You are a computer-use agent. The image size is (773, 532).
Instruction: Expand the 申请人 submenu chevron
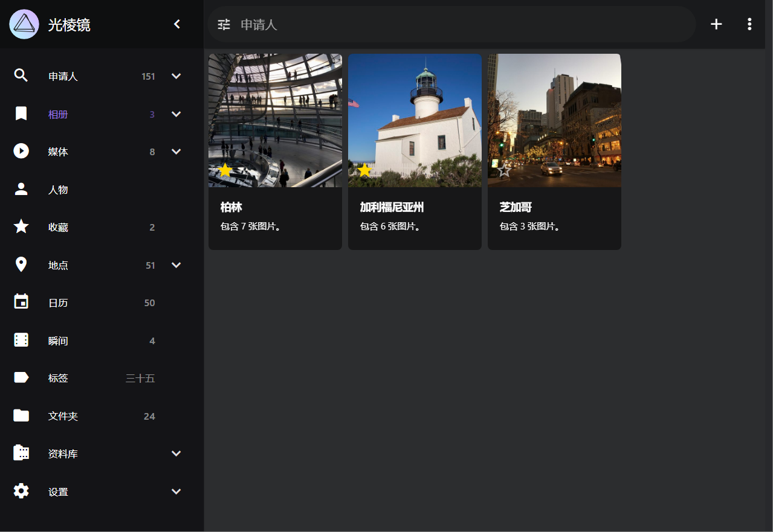tap(176, 76)
